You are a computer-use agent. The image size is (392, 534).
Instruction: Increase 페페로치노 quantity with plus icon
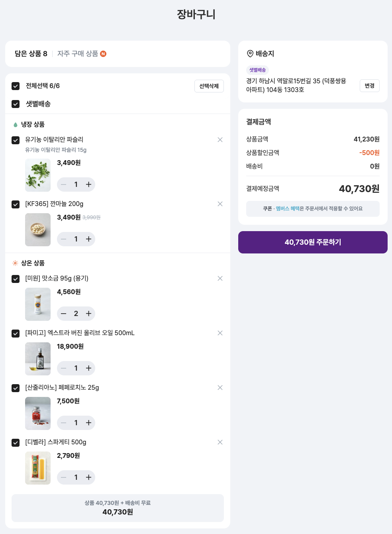pyautogui.click(x=88, y=422)
